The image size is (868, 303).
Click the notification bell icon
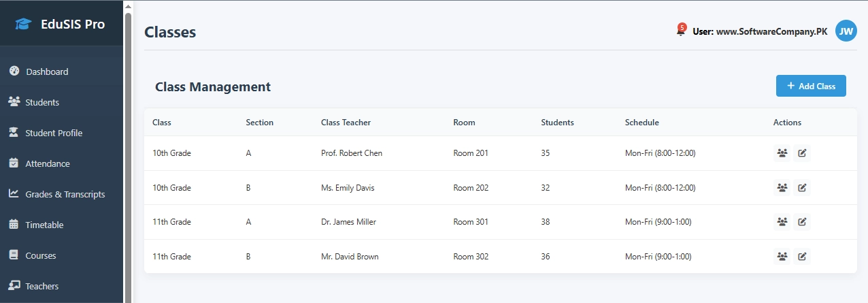(680, 31)
